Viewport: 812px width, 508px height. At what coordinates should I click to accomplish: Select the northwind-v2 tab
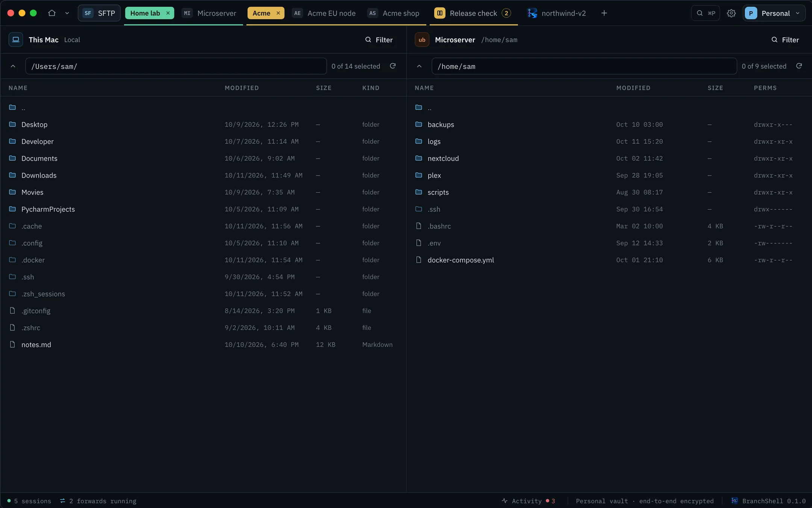coord(557,13)
